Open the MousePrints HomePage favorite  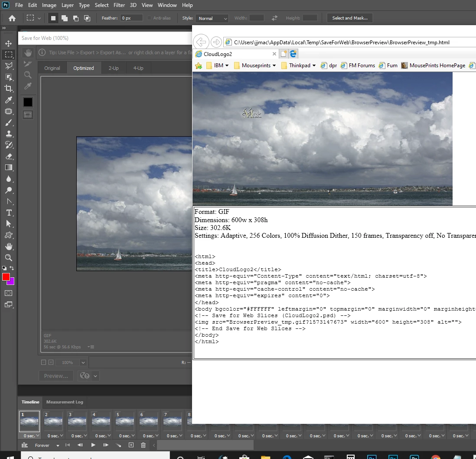click(433, 66)
